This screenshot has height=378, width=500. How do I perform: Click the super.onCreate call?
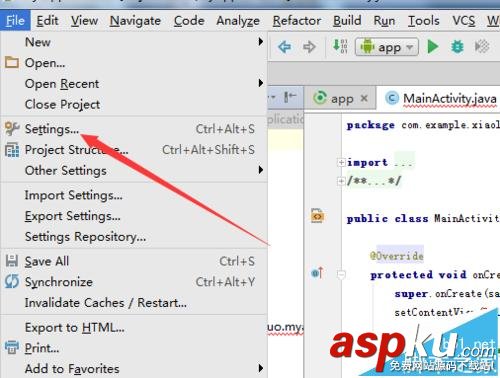(x=447, y=294)
